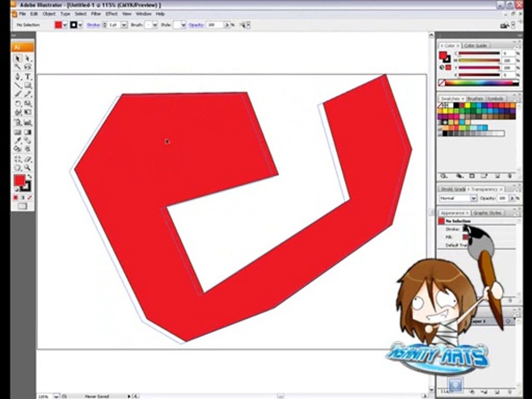Select the Zoom magnifier tool
Image resolution: width=532 pixels, height=399 pixels.
pyautogui.click(x=28, y=168)
